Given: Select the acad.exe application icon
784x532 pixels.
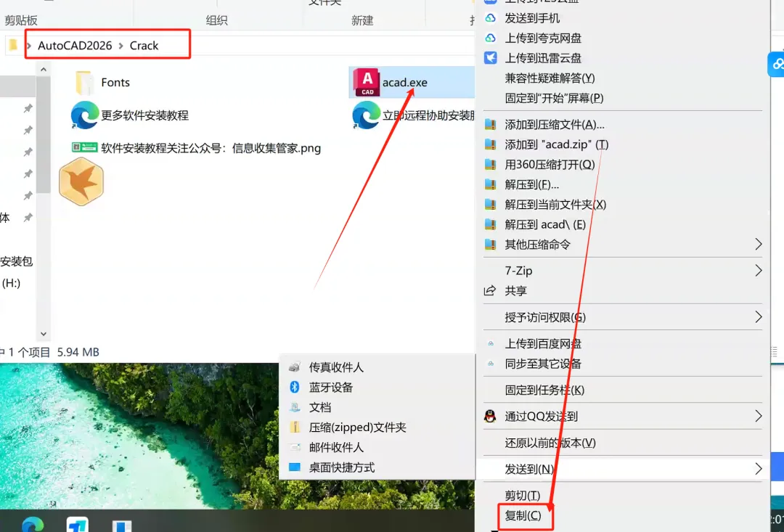Looking at the screenshot, I should pyautogui.click(x=367, y=82).
